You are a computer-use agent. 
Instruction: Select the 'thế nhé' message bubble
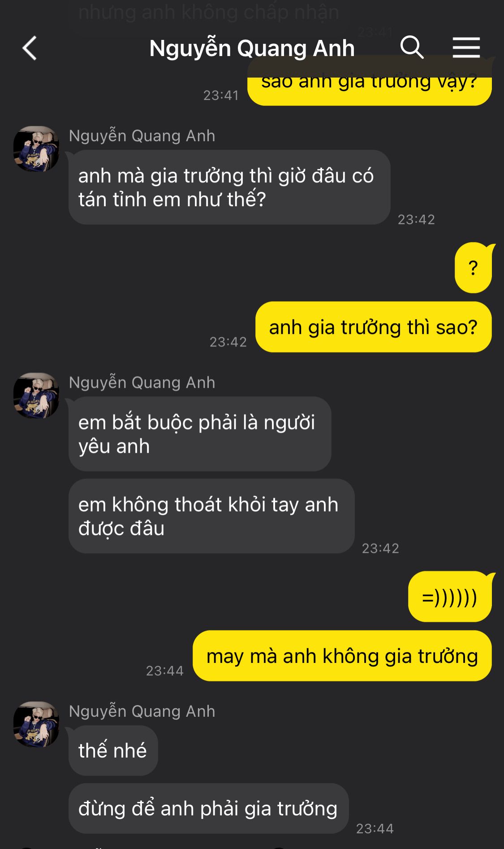coord(113,750)
